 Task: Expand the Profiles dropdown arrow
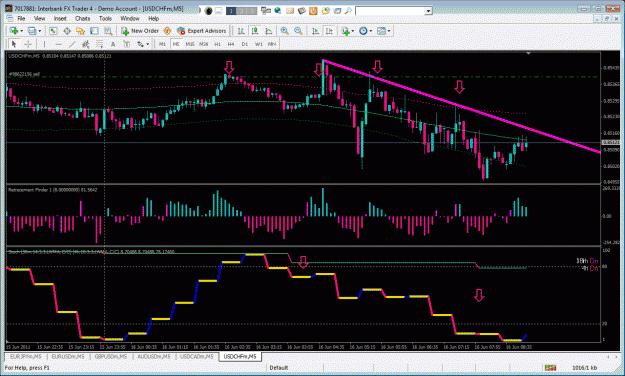tap(39, 31)
